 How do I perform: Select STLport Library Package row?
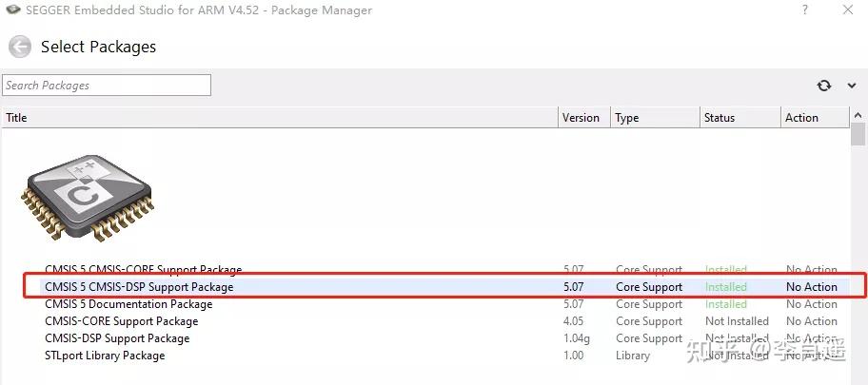[x=105, y=356]
